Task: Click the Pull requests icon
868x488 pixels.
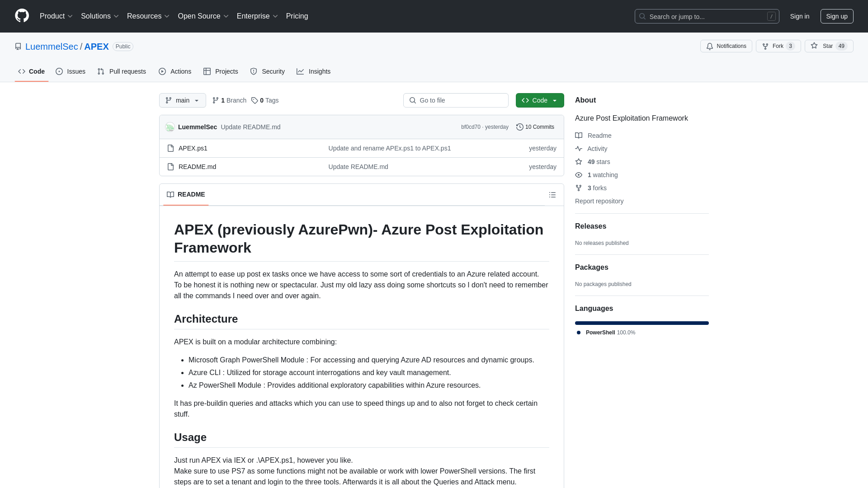Action: click(x=101, y=71)
